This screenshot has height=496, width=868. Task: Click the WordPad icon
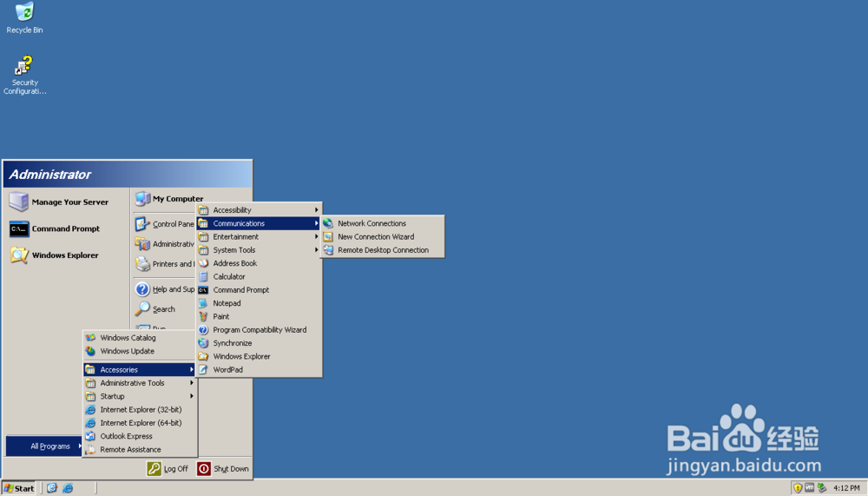pos(203,370)
